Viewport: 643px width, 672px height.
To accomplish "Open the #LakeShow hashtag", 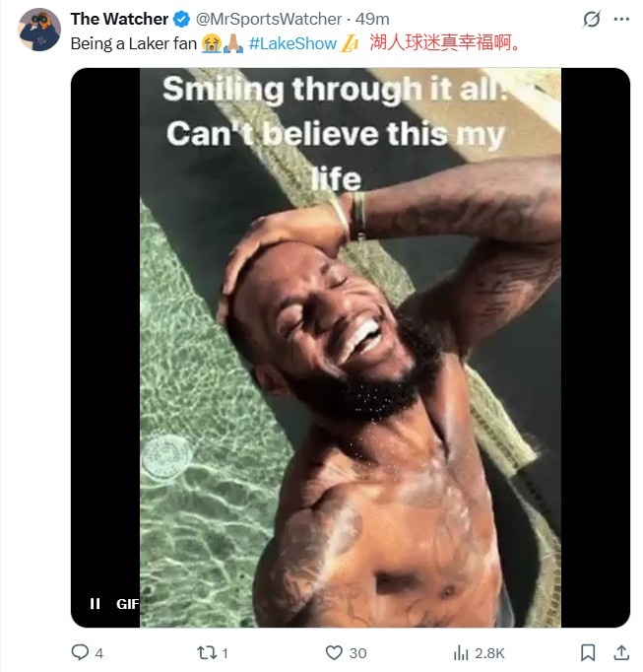I will coord(292,43).
